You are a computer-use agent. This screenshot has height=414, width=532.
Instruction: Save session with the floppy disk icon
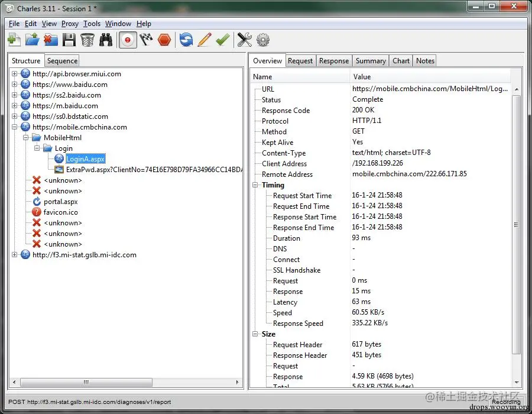point(69,40)
